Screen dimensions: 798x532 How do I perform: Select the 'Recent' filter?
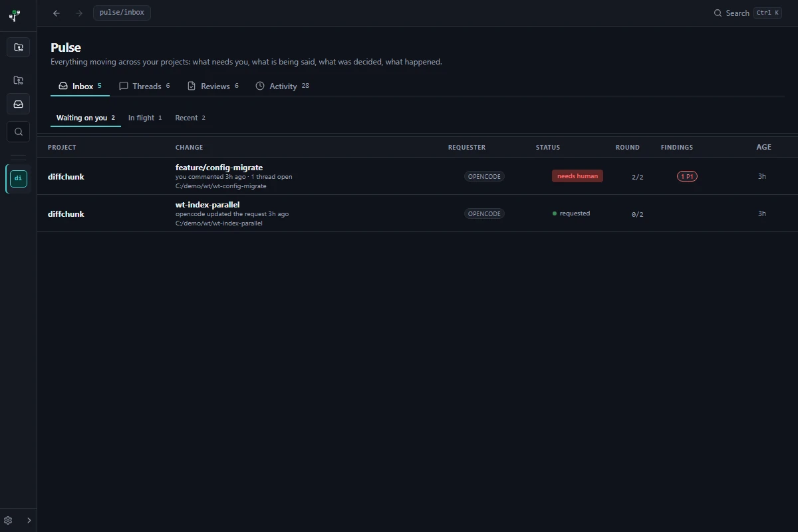click(190, 118)
